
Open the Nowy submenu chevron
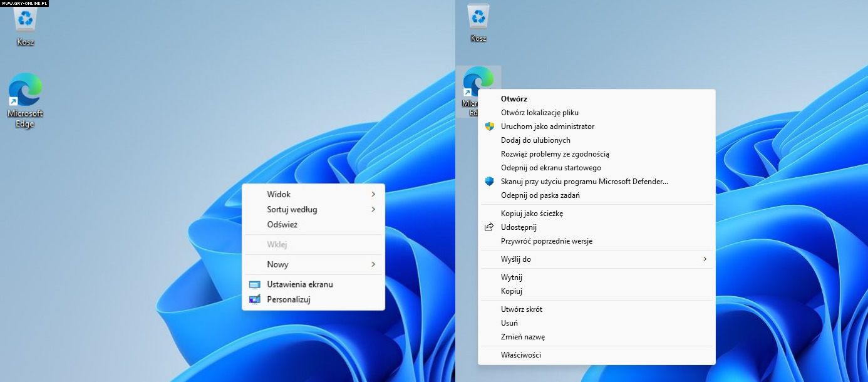(373, 264)
